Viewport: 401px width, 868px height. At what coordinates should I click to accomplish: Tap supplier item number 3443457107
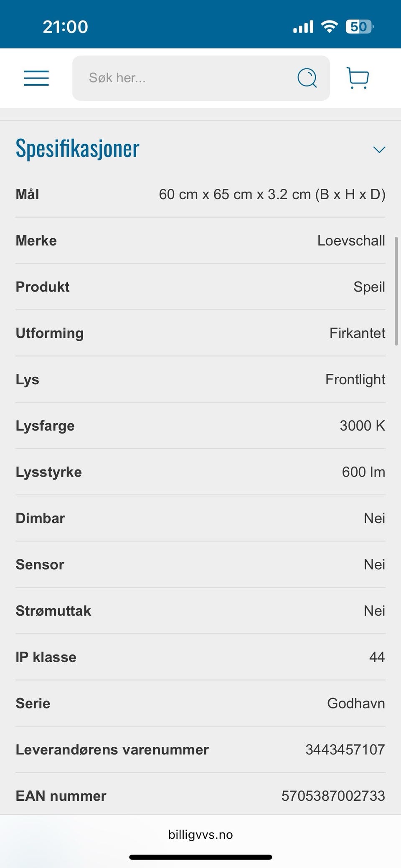345,750
